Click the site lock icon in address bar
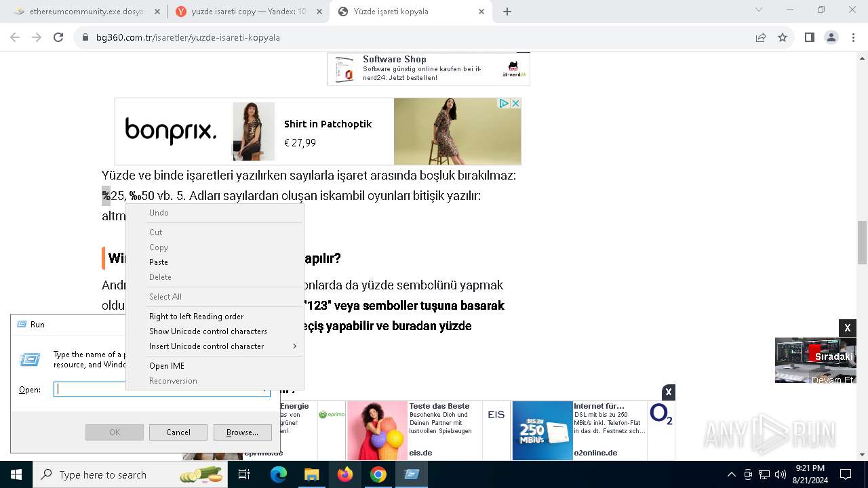 click(x=85, y=37)
